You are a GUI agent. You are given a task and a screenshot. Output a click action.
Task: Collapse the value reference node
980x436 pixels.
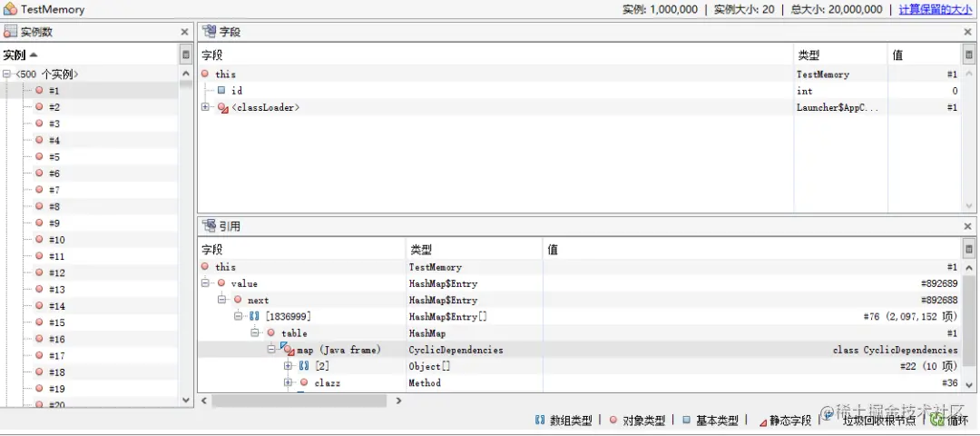click(205, 283)
